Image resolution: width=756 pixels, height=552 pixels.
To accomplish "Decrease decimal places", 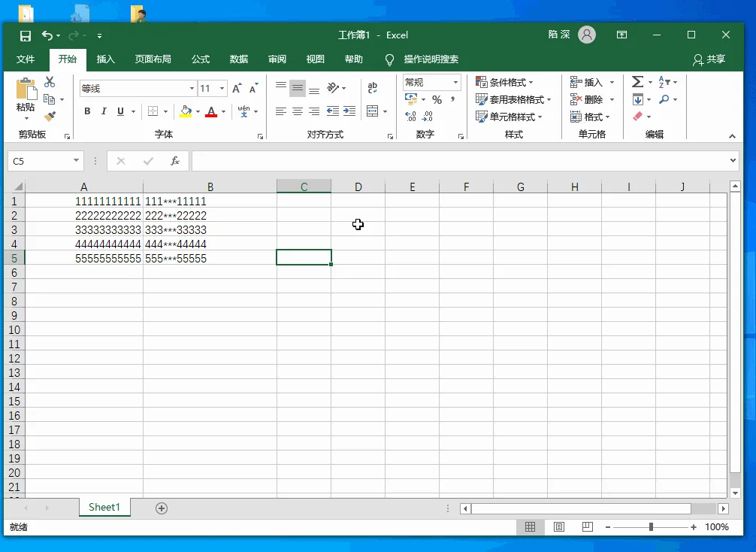I will [427, 117].
